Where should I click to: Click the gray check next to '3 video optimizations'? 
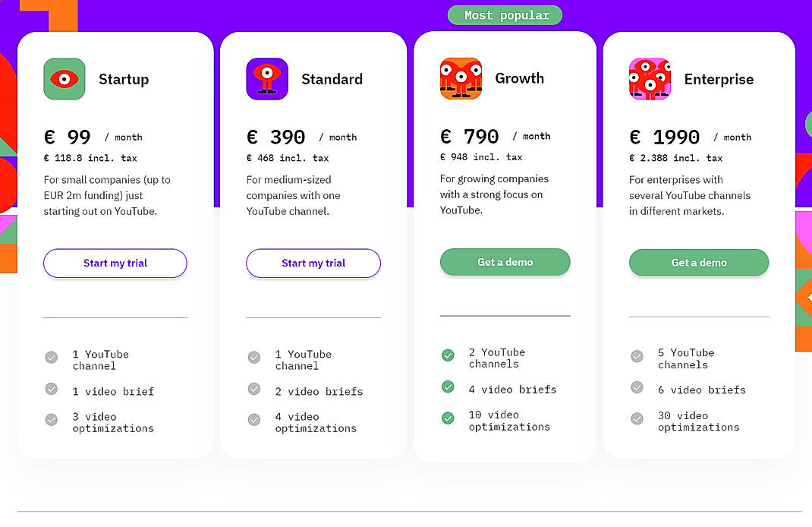pos(52,419)
